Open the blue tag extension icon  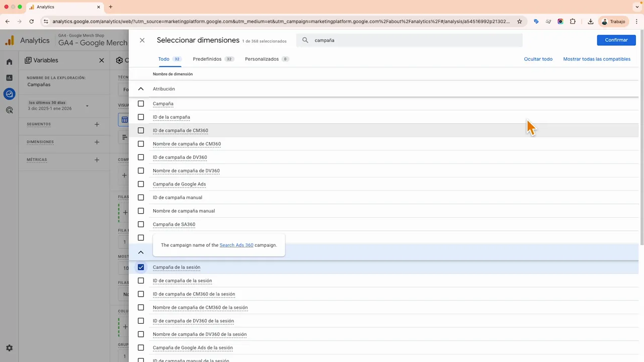536,22
